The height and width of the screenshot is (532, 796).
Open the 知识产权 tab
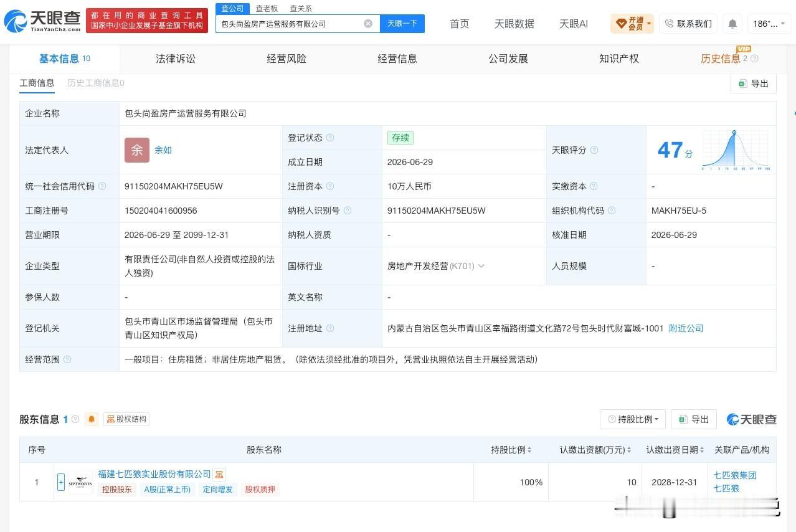pos(619,59)
